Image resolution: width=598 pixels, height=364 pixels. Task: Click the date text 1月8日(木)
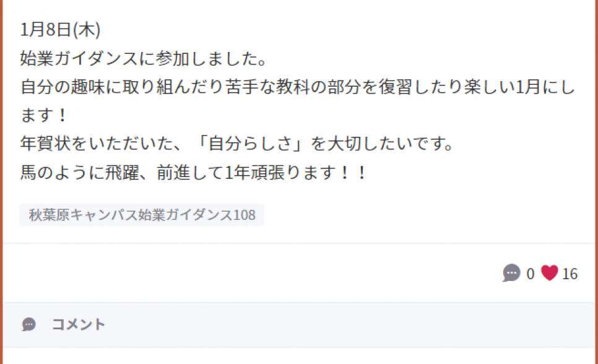tap(60, 30)
